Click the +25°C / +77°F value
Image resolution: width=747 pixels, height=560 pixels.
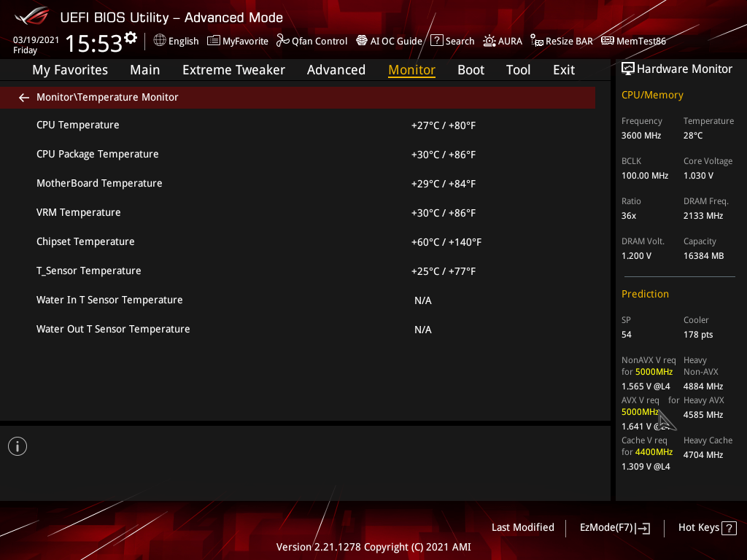coord(444,271)
